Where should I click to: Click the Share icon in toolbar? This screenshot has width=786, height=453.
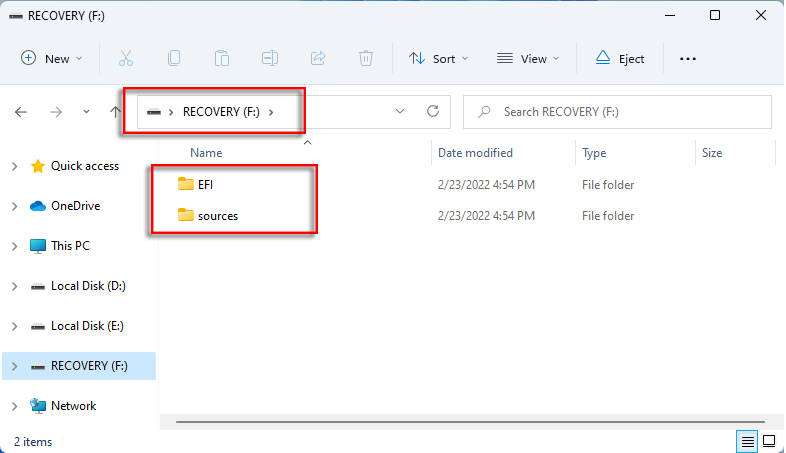point(318,58)
